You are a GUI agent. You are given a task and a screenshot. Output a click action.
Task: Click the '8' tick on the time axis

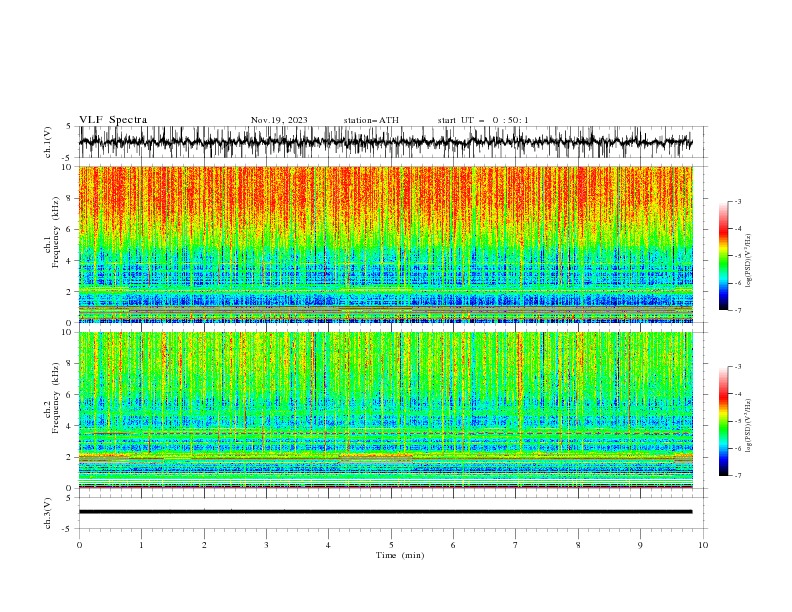(578, 545)
